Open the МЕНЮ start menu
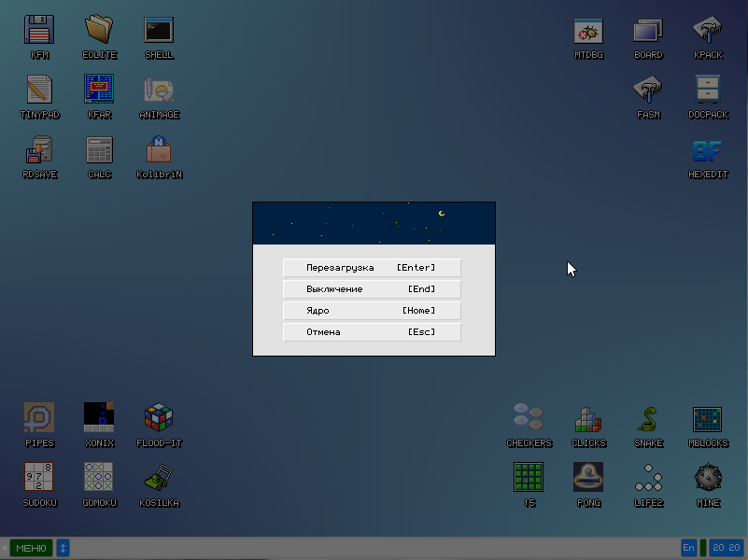The image size is (748, 560). (31, 548)
